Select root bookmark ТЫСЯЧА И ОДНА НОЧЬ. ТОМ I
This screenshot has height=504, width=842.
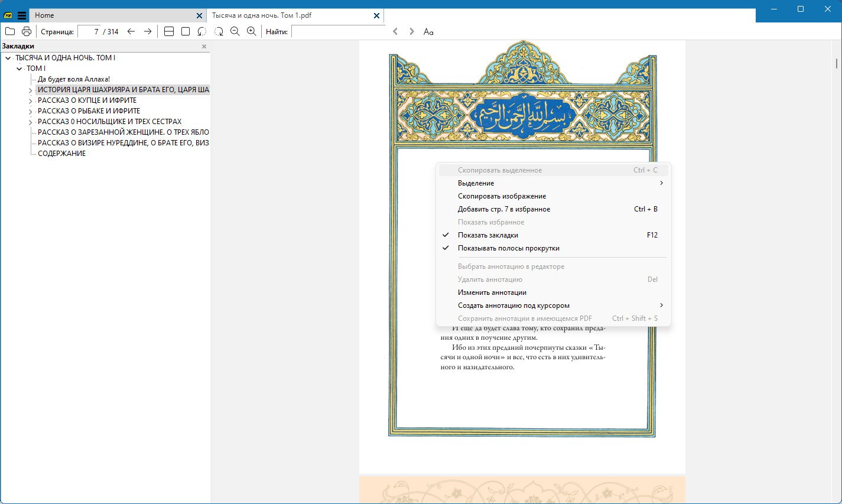pyautogui.click(x=65, y=58)
